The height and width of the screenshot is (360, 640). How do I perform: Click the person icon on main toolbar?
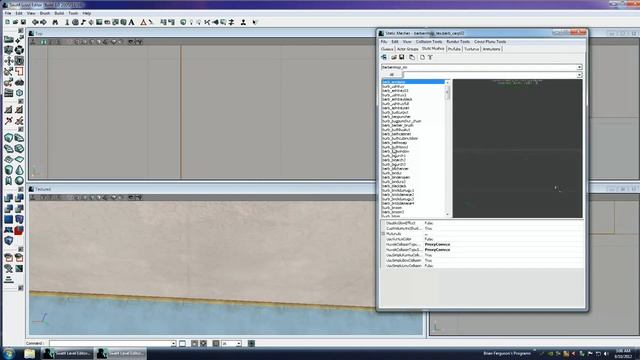pos(243,22)
